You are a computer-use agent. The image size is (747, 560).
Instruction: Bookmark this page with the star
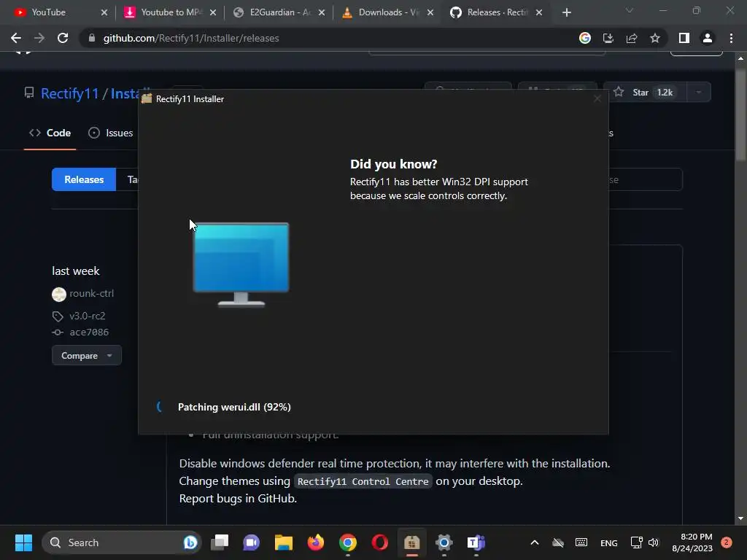point(655,38)
